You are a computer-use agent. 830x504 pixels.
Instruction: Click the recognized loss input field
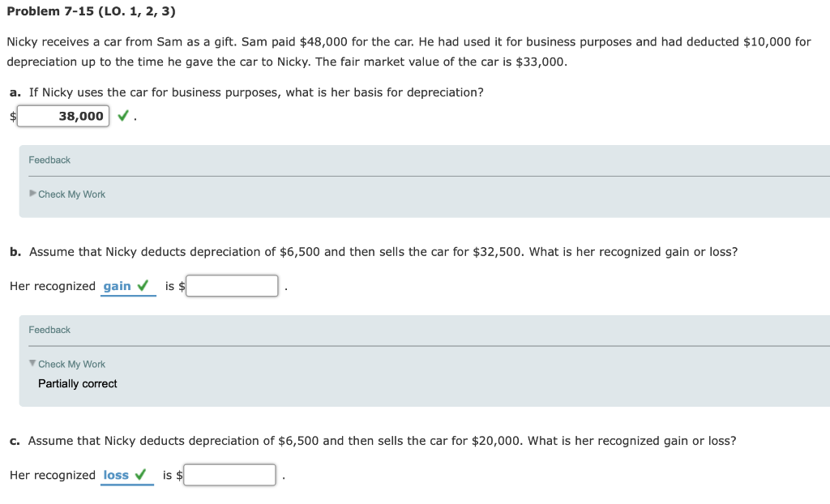click(x=230, y=475)
